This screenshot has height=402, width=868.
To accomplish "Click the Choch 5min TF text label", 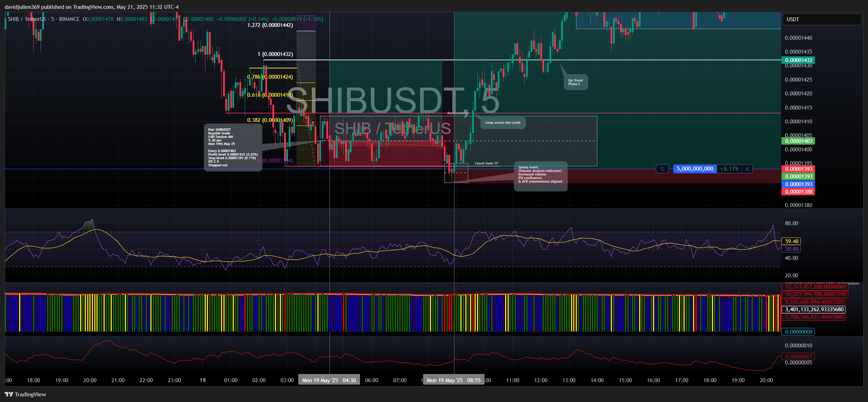I will (x=486, y=163).
